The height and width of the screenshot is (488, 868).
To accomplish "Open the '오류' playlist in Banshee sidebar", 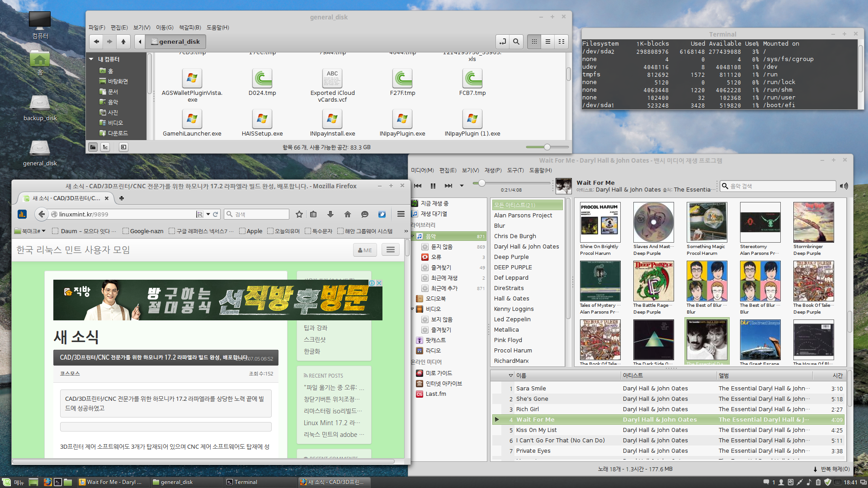I will pos(436,257).
